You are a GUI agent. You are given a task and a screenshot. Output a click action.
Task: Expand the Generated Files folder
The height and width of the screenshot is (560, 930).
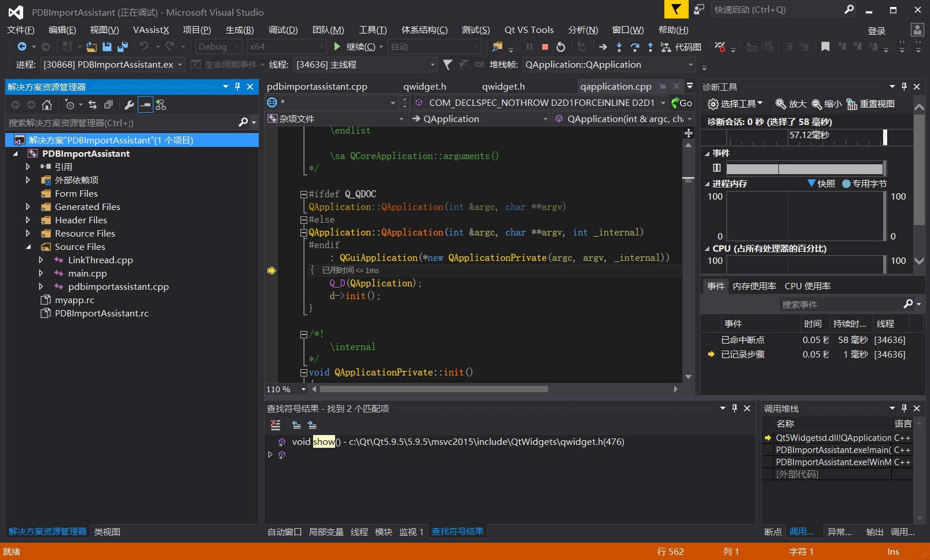pos(28,207)
